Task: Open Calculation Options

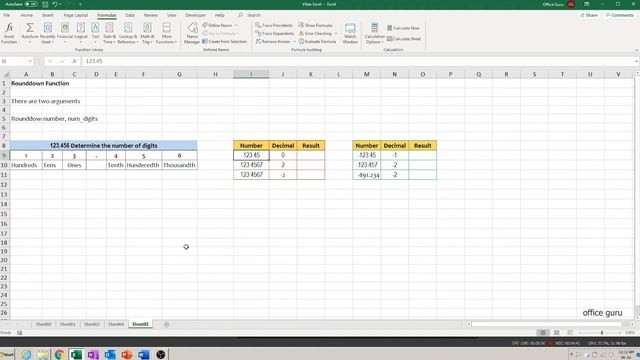Action: coord(374,33)
